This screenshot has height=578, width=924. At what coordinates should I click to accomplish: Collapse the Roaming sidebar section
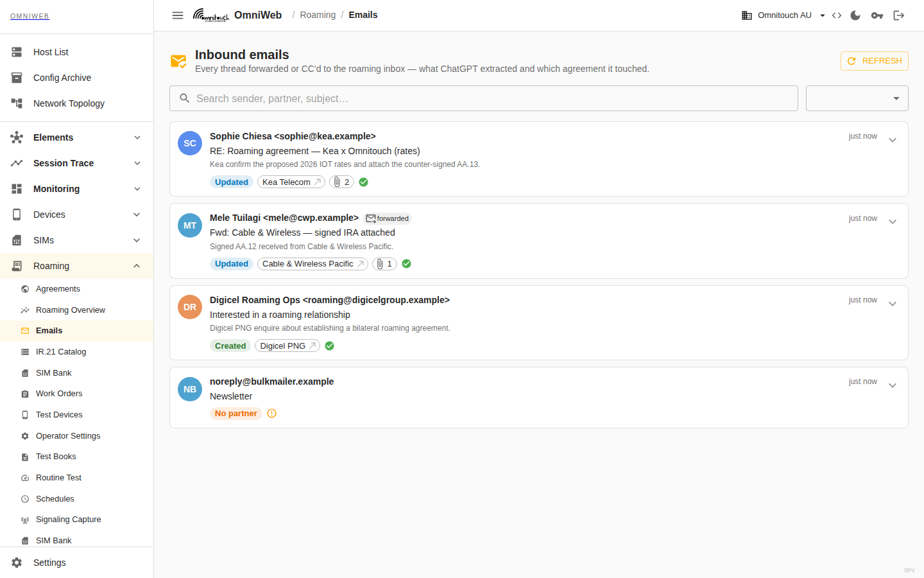pos(77,266)
